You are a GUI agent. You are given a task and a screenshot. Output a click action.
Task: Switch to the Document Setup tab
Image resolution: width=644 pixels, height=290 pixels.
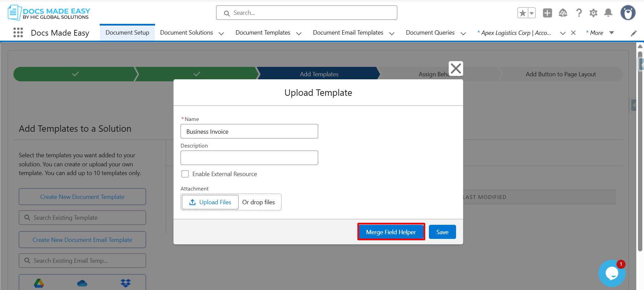(127, 33)
